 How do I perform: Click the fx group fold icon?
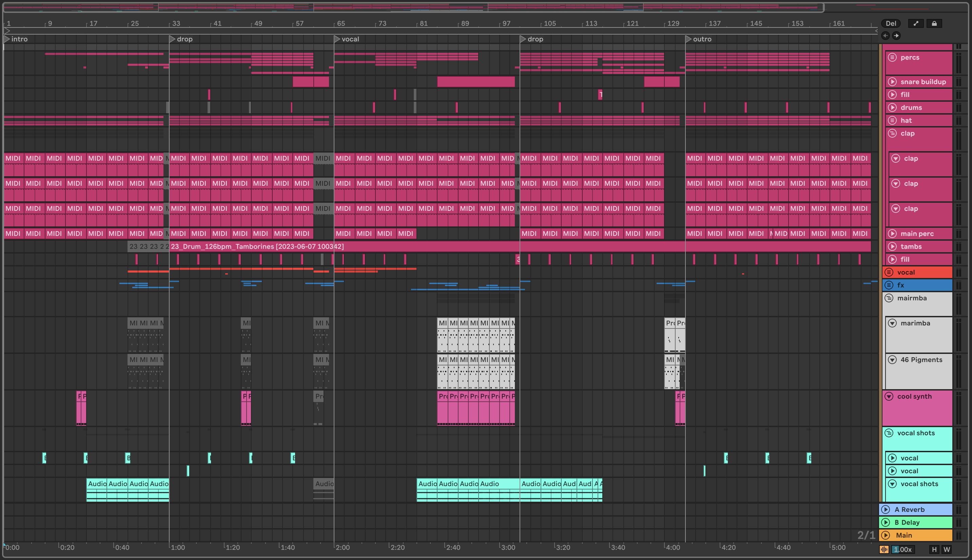[889, 285]
